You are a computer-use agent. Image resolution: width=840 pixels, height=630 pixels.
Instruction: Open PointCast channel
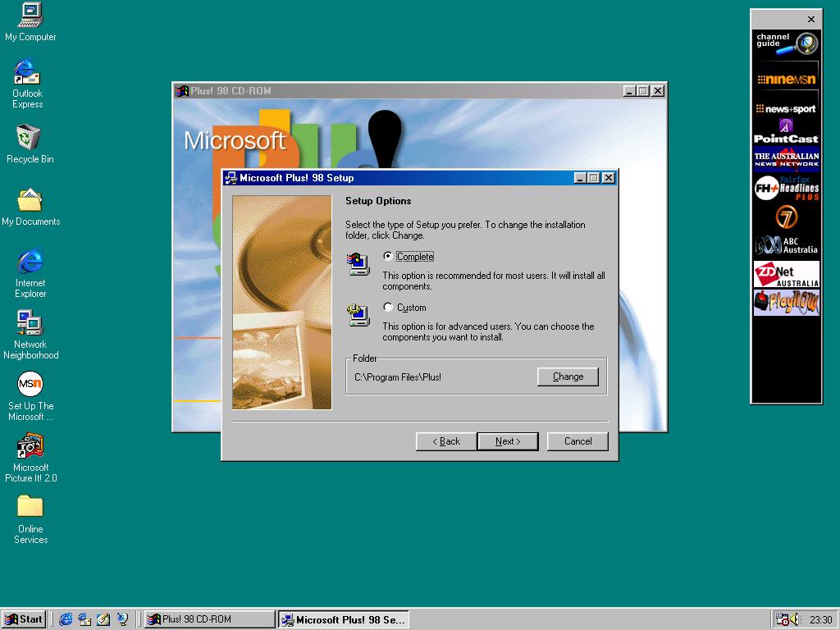coord(787,132)
